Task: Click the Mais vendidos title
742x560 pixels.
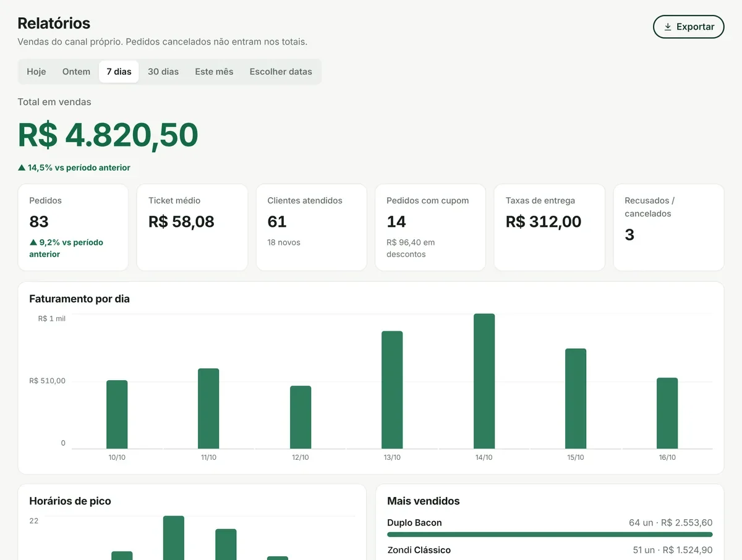Action: 424,501
